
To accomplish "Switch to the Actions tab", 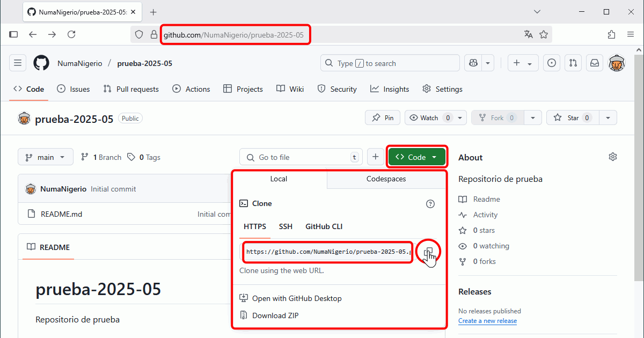I will [x=192, y=89].
